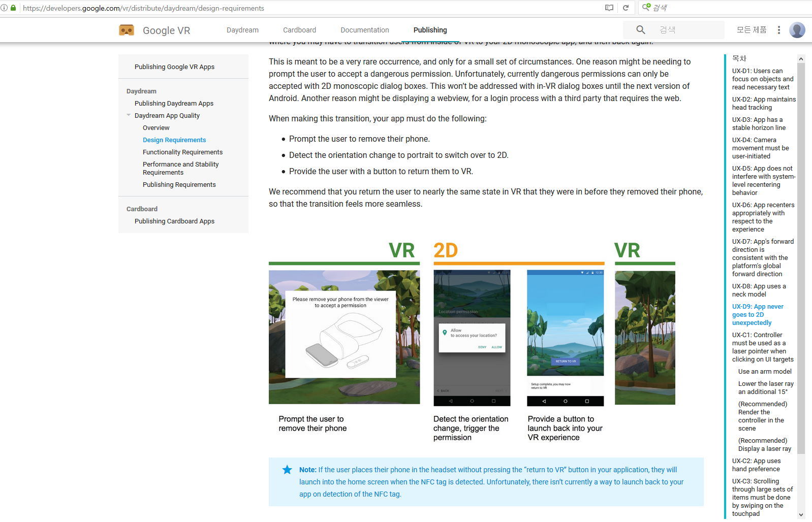The image size is (812, 522).
Task: Click the blue star icon in the Note box
Action: click(287, 470)
